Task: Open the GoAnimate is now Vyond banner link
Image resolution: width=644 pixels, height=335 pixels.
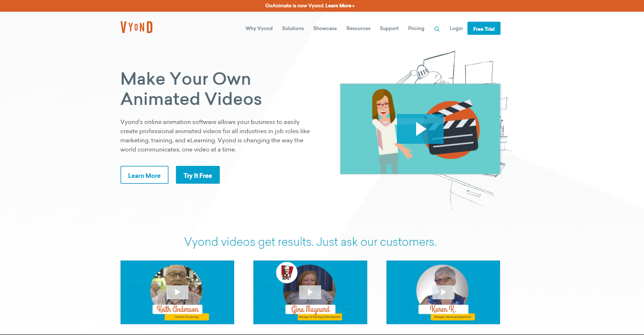Action: (x=310, y=6)
